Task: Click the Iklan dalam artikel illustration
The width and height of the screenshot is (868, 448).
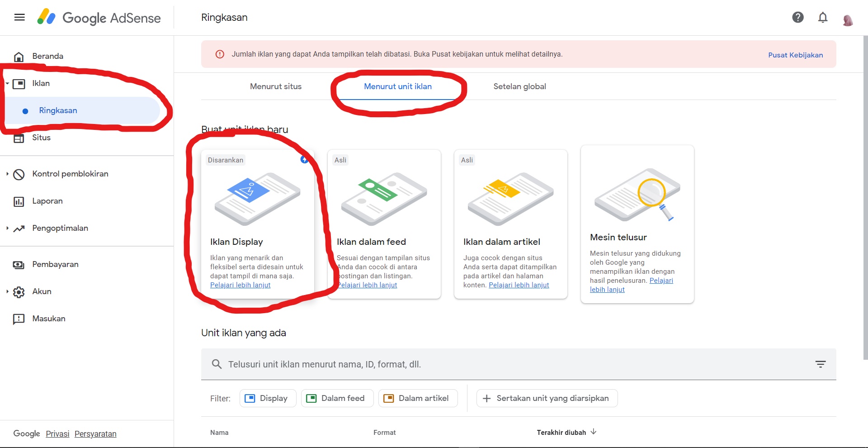Action: [510, 198]
